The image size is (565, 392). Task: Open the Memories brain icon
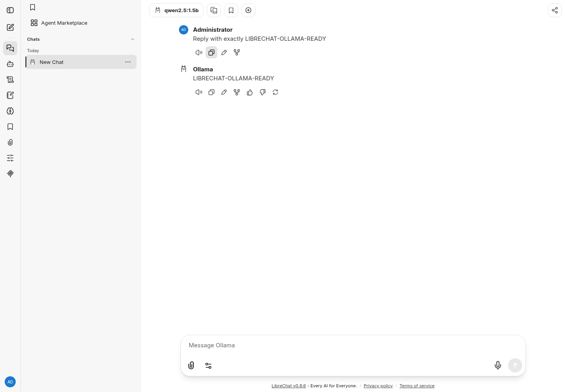point(10,111)
